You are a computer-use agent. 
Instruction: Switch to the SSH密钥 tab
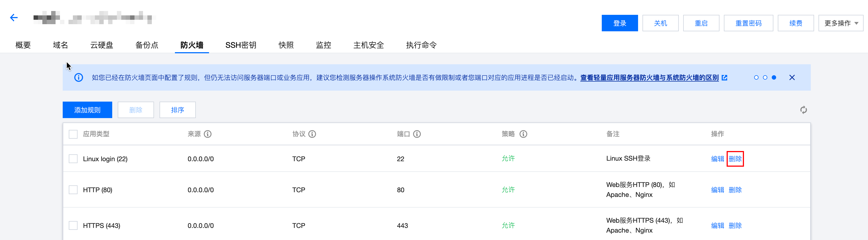tap(241, 45)
